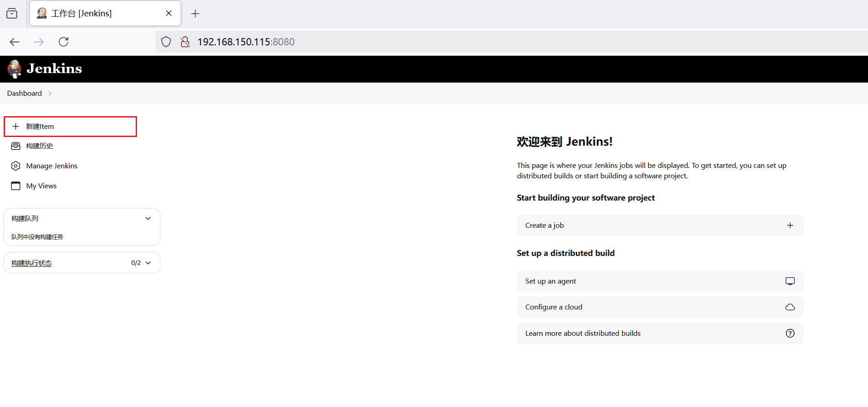Screen dimensions: 868x407
Task: Click the Jenkins header title text
Action: pyautogui.click(x=54, y=69)
